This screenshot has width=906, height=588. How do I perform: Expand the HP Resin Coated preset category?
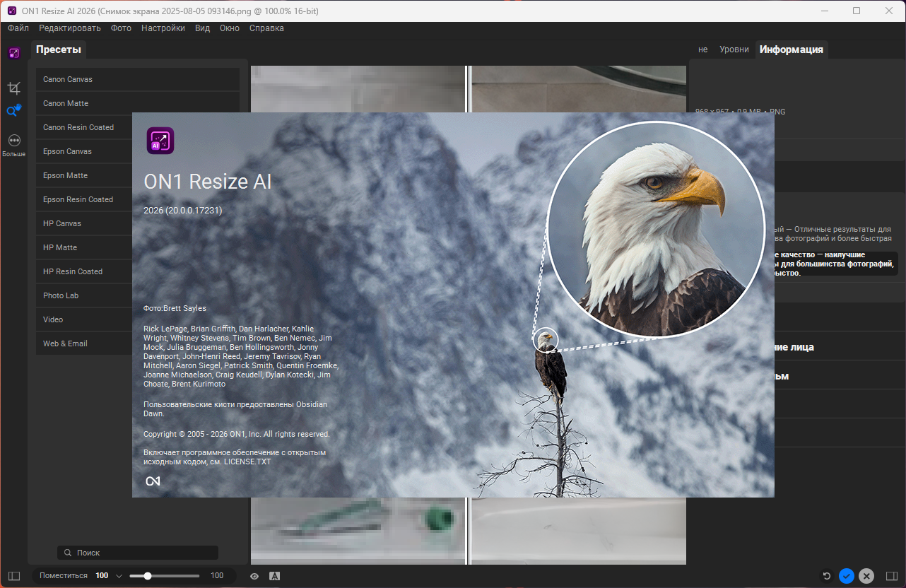[x=84, y=271]
